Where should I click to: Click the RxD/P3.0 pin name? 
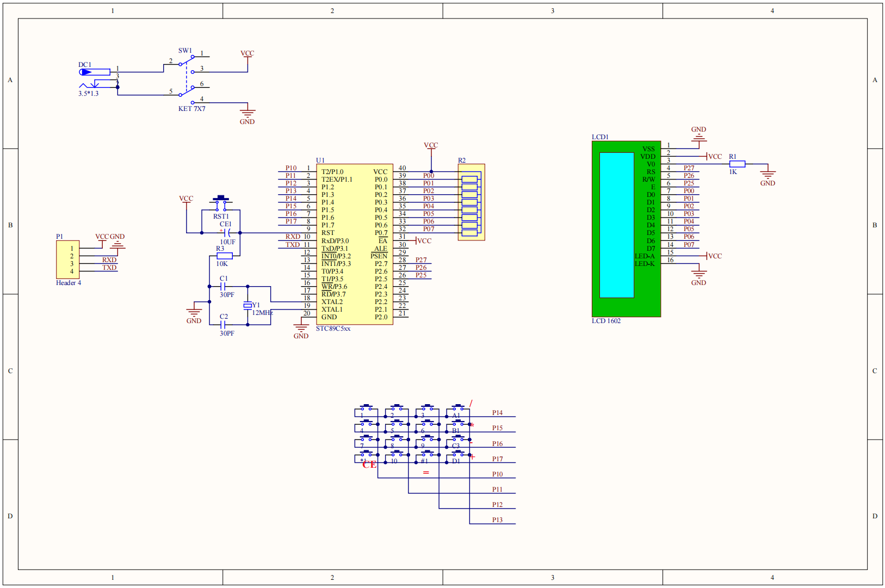[335, 241]
